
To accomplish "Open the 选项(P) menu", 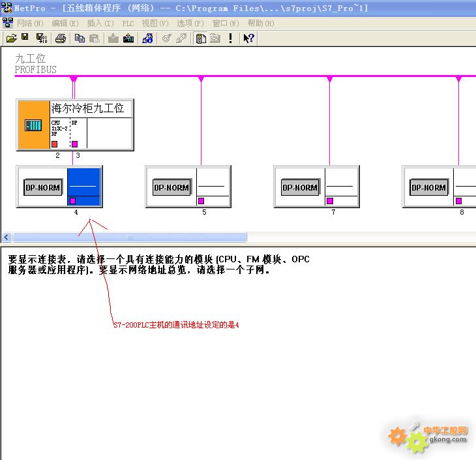I will 190,23.
